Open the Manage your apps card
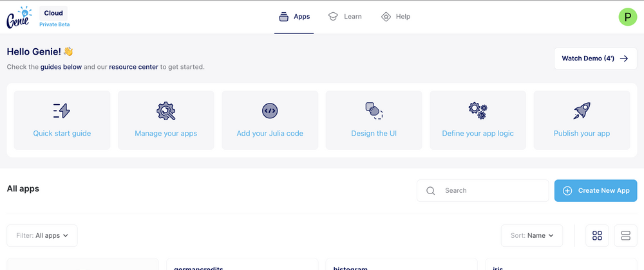 166,120
